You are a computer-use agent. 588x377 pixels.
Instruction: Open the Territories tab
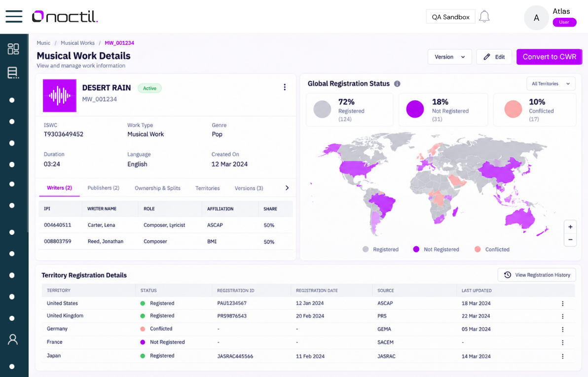207,188
